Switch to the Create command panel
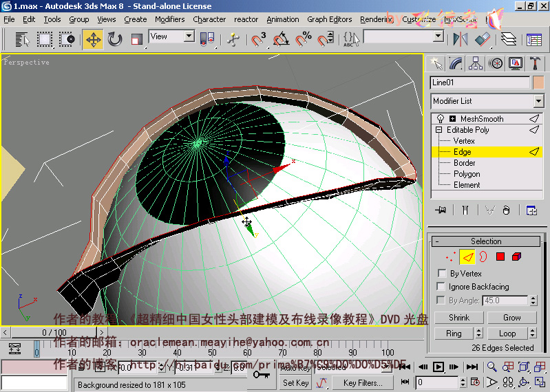 [x=436, y=63]
